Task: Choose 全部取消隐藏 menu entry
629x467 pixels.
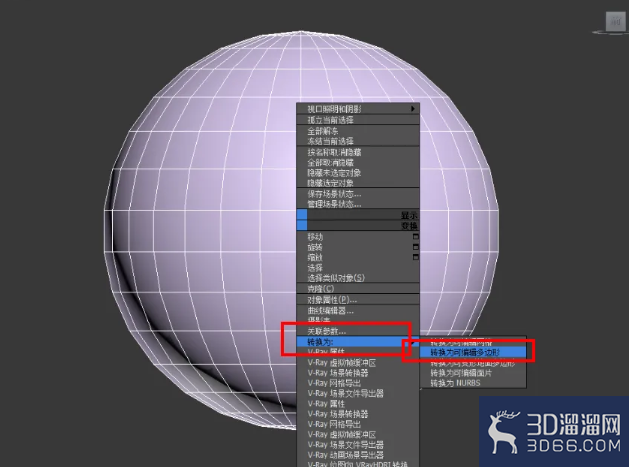Action: click(358, 162)
